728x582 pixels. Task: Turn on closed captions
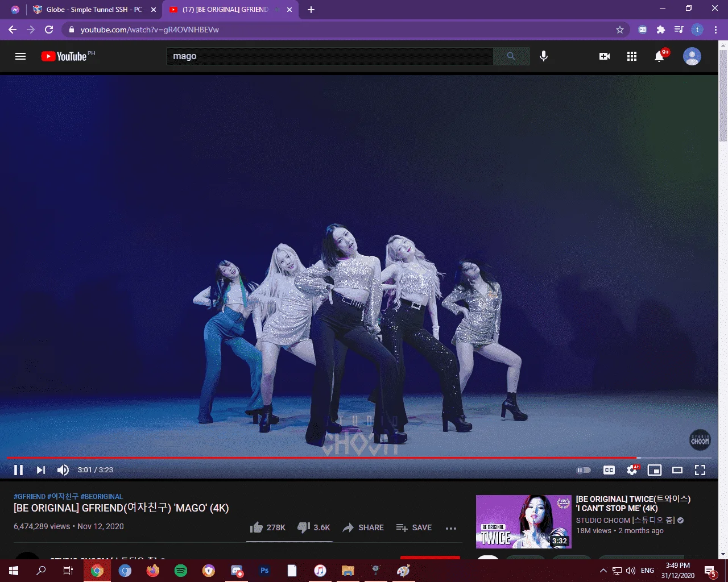pyautogui.click(x=609, y=470)
